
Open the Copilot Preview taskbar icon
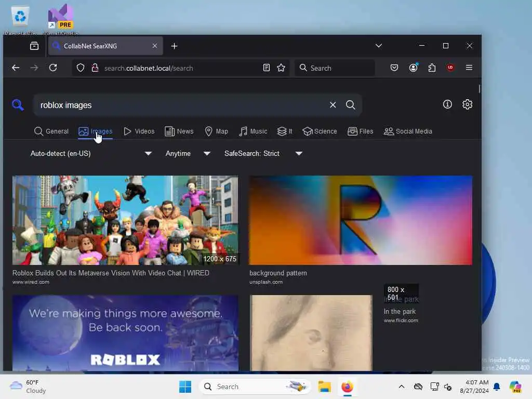[515, 387]
